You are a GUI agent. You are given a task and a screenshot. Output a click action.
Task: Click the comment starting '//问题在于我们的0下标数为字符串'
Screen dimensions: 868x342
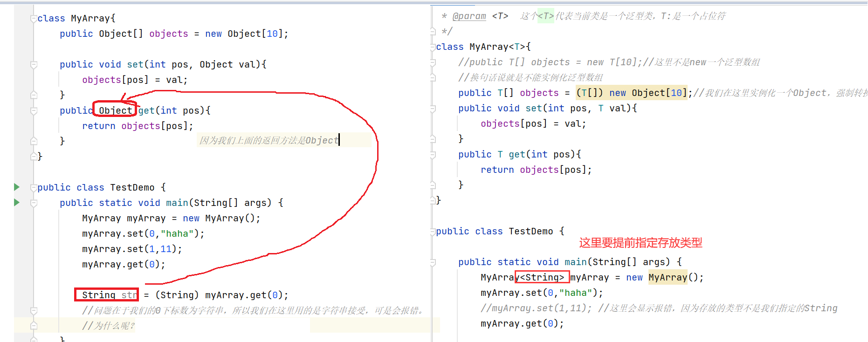(x=253, y=310)
